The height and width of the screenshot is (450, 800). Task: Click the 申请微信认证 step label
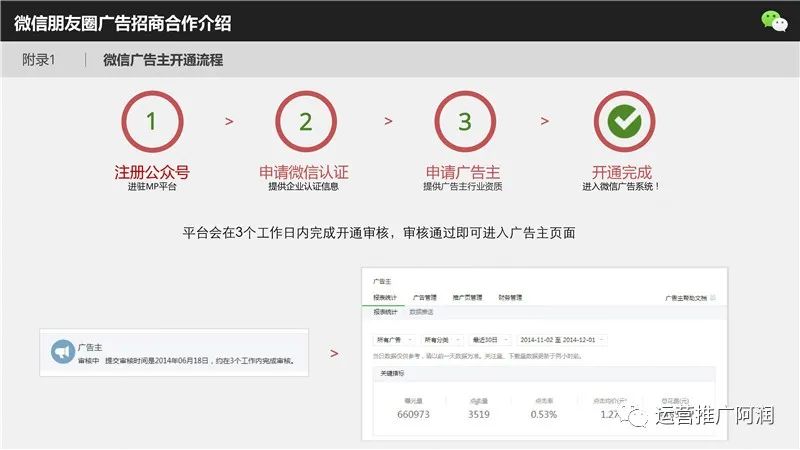coord(304,172)
